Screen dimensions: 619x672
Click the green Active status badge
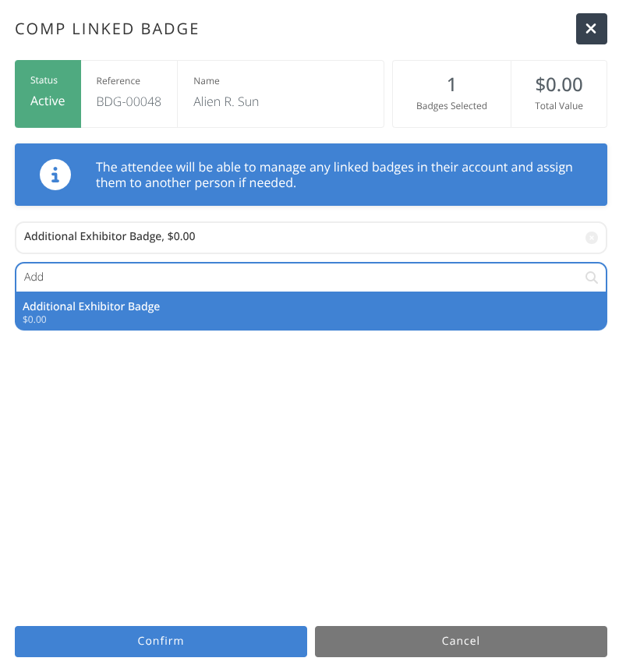(48, 94)
